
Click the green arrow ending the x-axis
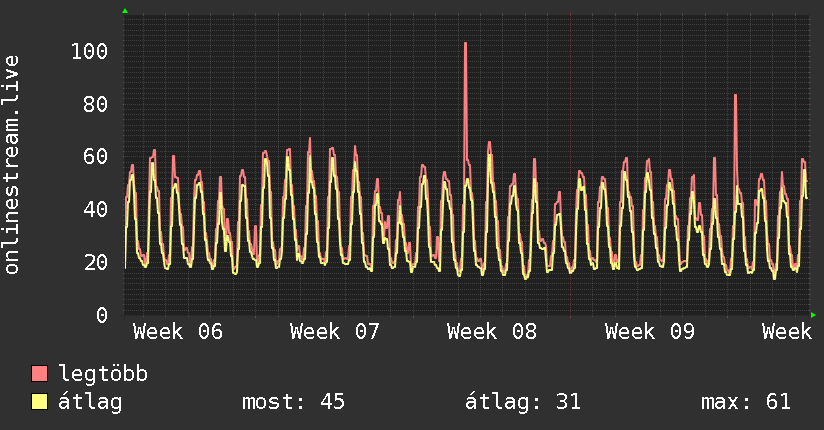pyautogui.click(x=813, y=315)
